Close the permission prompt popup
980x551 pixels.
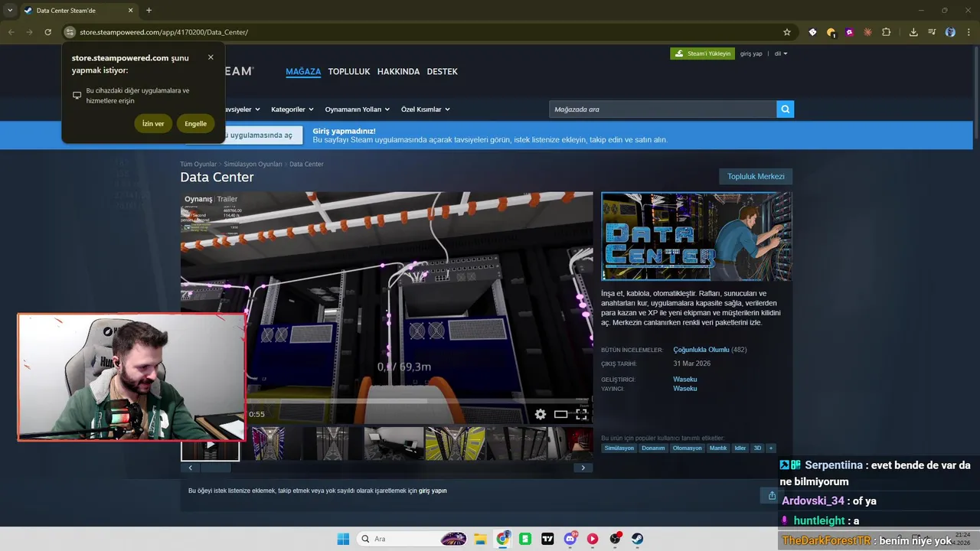click(211, 57)
